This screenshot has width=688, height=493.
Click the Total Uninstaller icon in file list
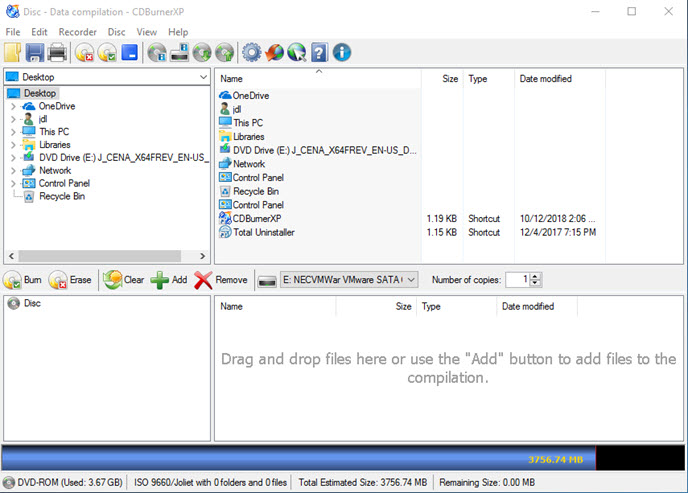click(225, 232)
